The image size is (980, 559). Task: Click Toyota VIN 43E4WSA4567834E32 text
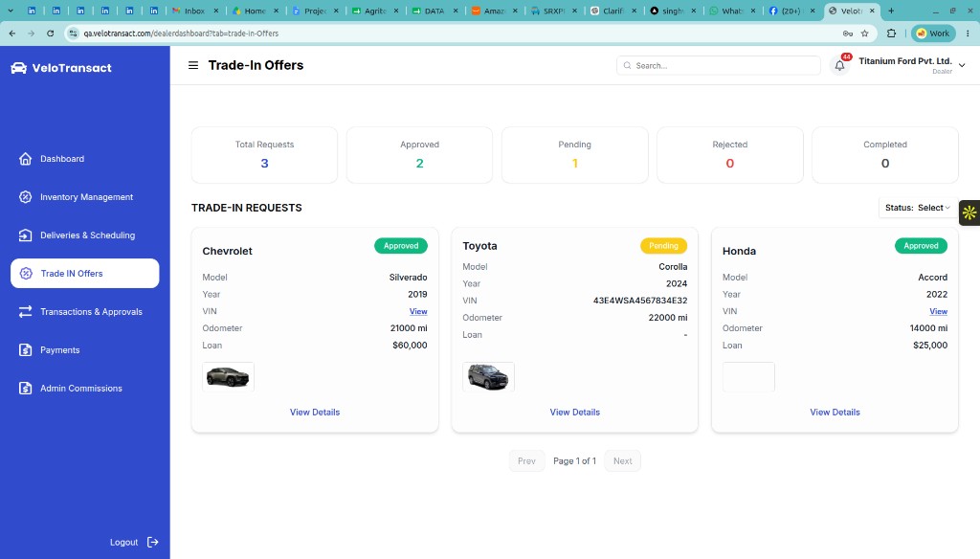point(640,301)
